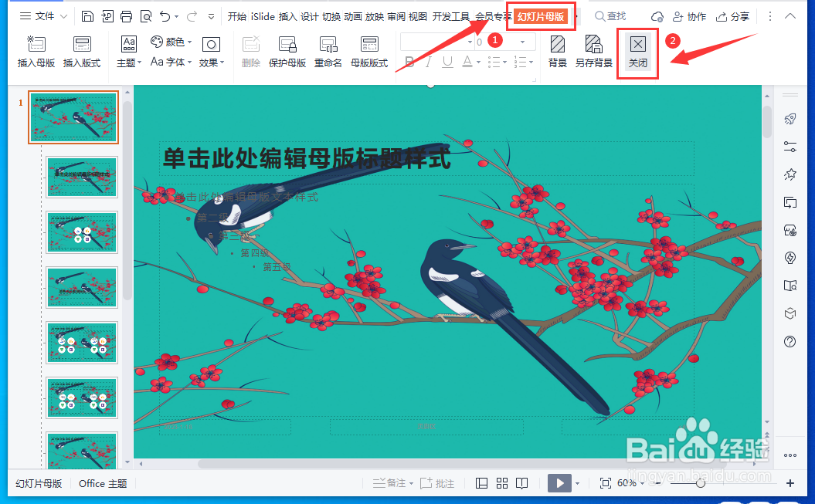The image size is (815, 504).
Task: Open the Fonts (字体) dropdown
Action: click(x=171, y=63)
